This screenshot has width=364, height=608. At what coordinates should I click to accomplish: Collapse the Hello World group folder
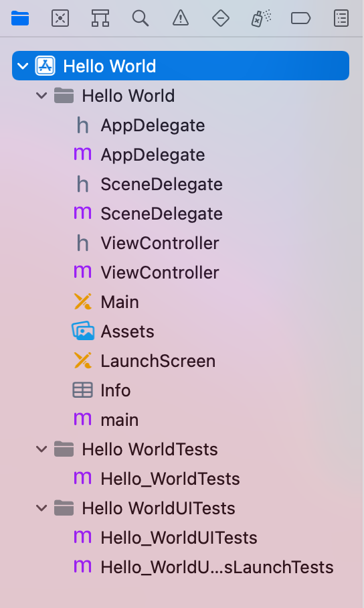(x=41, y=95)
